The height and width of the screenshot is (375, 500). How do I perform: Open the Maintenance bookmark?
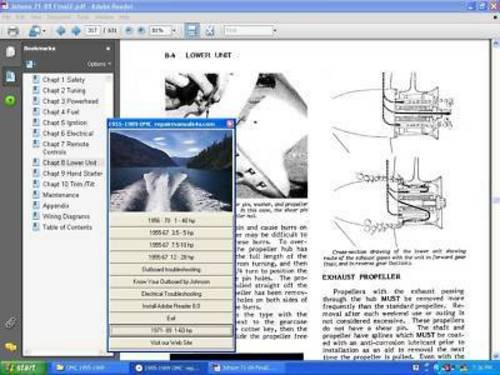[61, 195]
